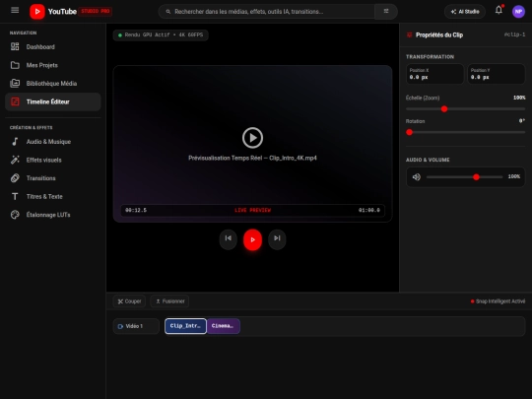The width and height of the screenshot is (532, 399).
Task: Click the 00:12.5 timecode
Action: click(136, 211)
